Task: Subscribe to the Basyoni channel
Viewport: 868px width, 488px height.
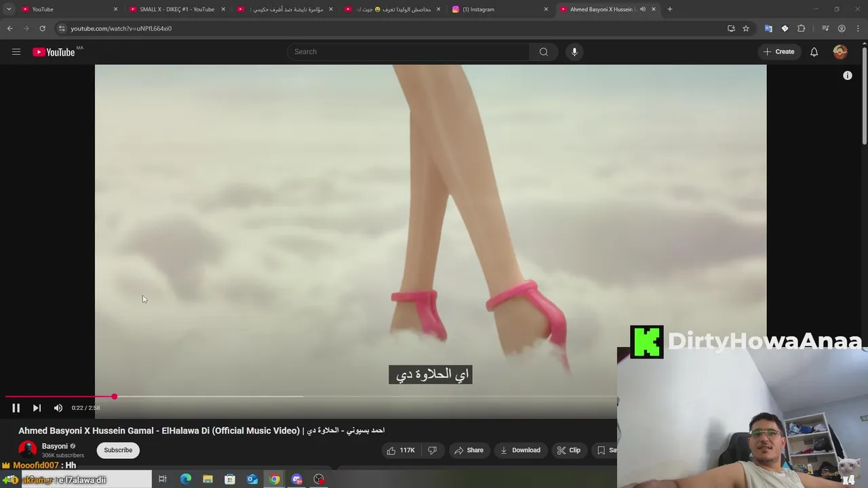Action: pyautogui.click(x=118, y=450)
